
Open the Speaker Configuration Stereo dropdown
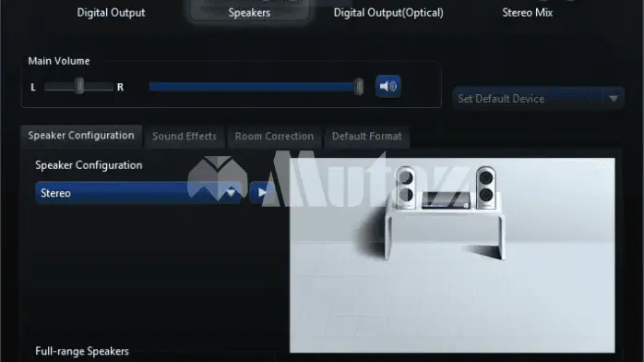coord(138,193)
